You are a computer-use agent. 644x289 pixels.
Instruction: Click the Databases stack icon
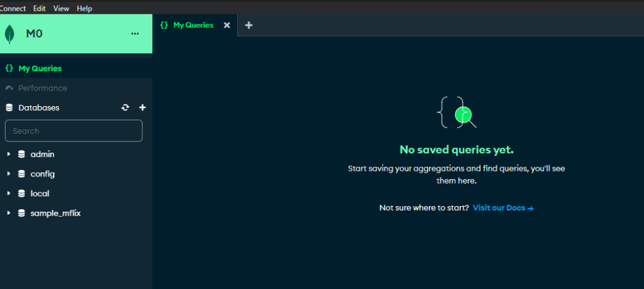9,107
